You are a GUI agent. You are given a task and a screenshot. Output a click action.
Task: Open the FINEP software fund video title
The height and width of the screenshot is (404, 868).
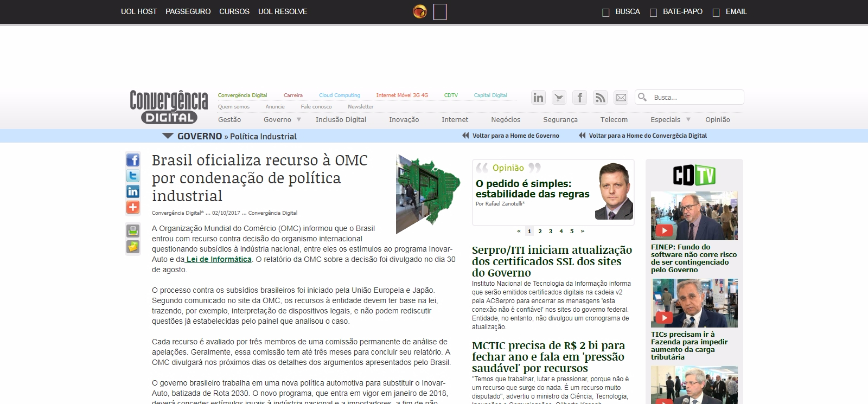pos(694,258)
